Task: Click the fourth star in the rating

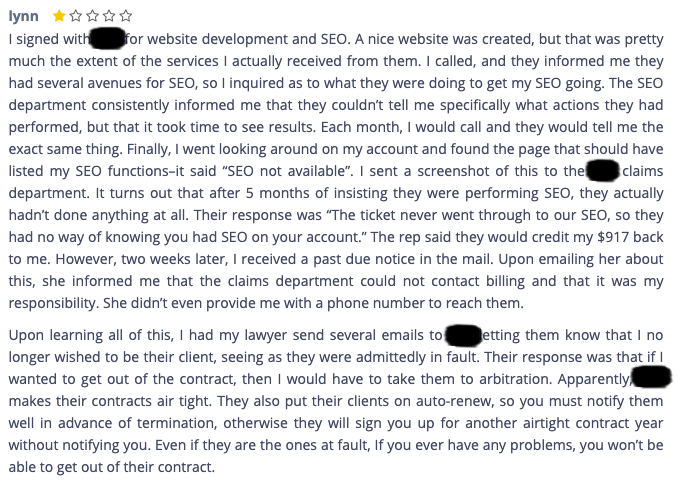Action: click(109, 17)
